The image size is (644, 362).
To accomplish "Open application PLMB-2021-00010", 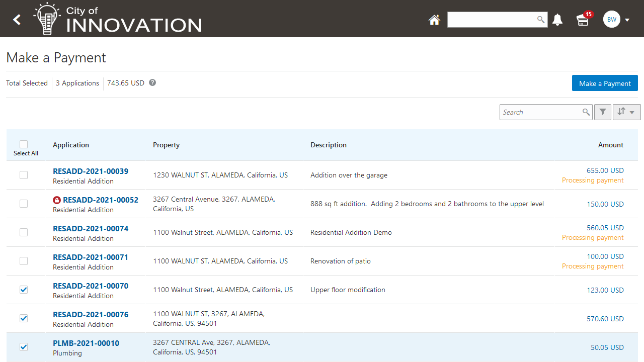I will coord(86,343).
